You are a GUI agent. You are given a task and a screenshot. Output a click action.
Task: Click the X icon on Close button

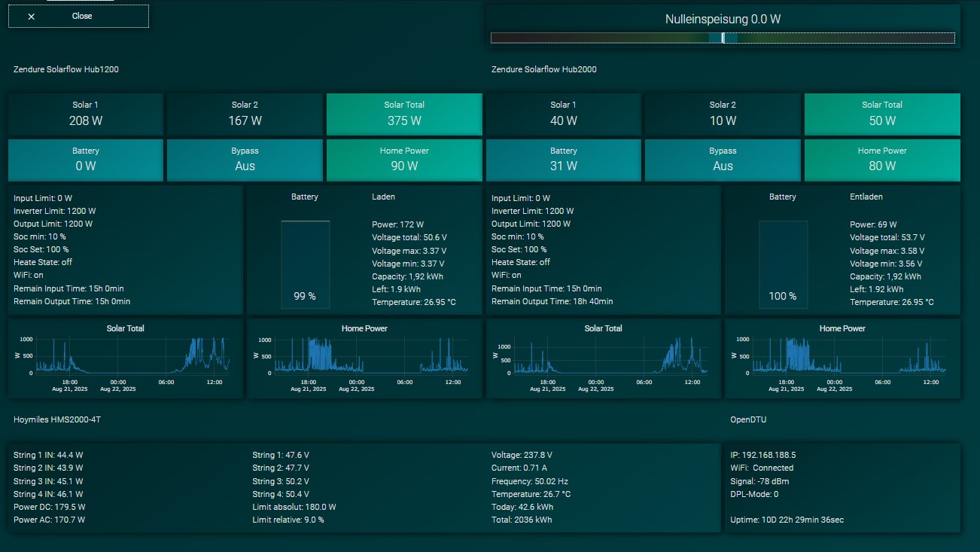pyautogui.click(x=32, y=17)
